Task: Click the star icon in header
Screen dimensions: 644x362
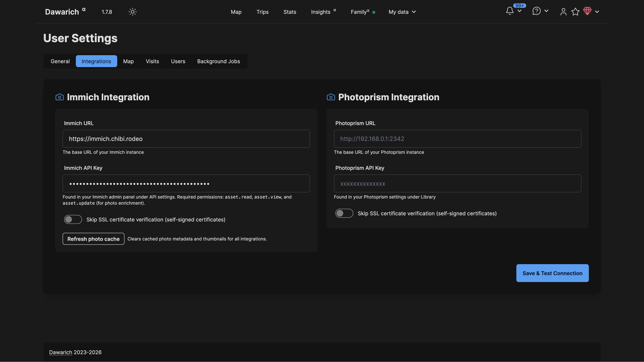Action: click(575, 12)
